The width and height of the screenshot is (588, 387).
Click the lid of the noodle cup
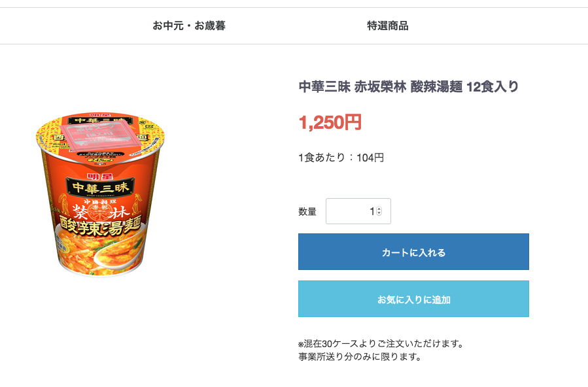[x=100, y=136]
